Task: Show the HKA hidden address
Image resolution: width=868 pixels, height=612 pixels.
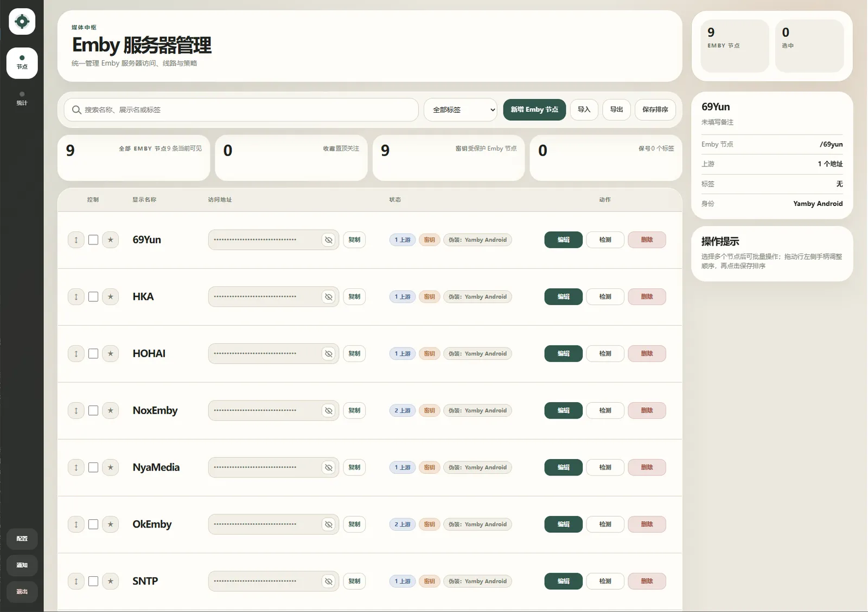Action: click(x=328, y=297)
